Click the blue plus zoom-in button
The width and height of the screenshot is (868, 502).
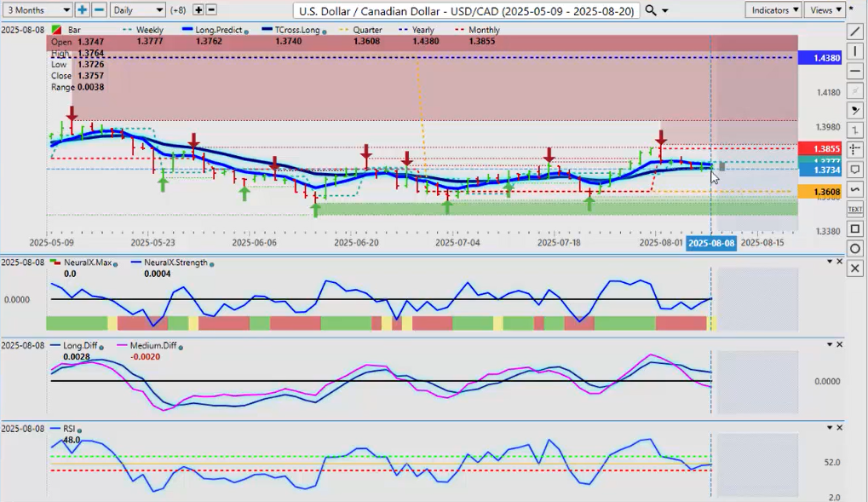[x=82, y=10]
